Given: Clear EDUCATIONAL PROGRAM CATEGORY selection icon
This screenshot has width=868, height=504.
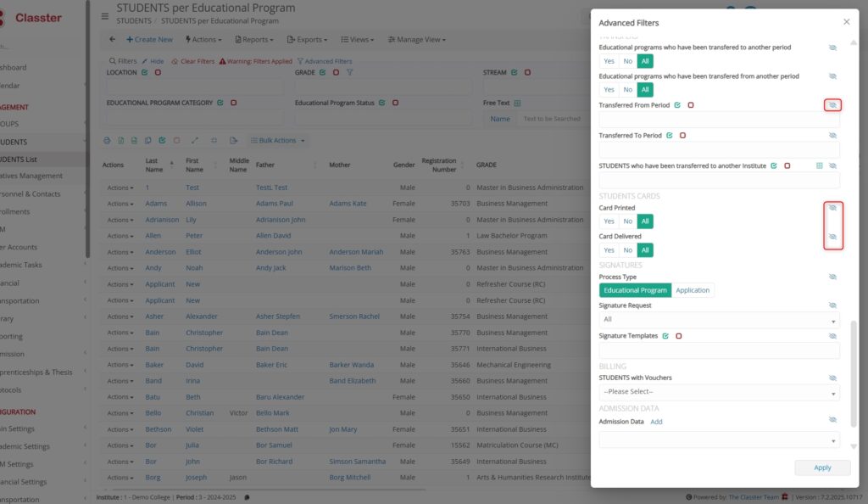Looking at the screenshot, I should [234, 103].
